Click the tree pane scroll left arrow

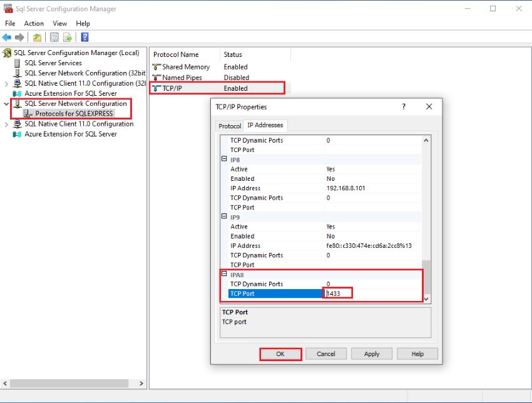pyautogui.click(x=5, y=384)
